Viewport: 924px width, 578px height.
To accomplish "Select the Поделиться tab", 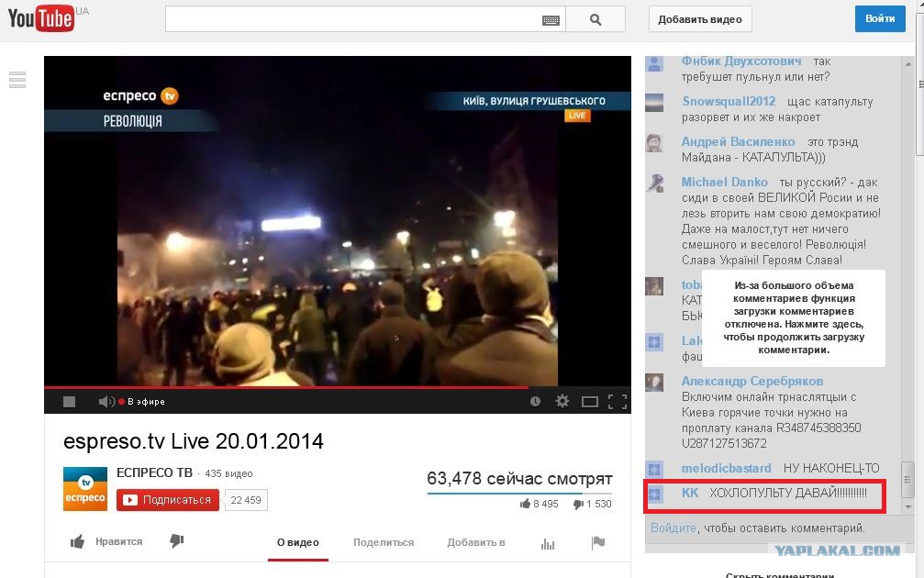I will pyautogui.click(x=384, y=542).
